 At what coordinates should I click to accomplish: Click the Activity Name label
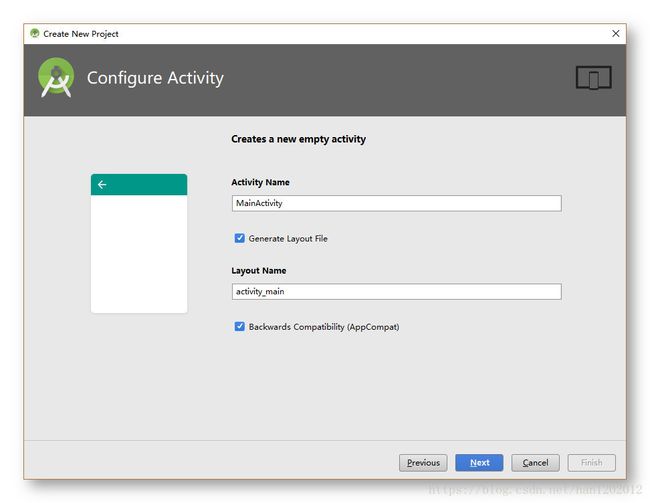coord(260,182)
